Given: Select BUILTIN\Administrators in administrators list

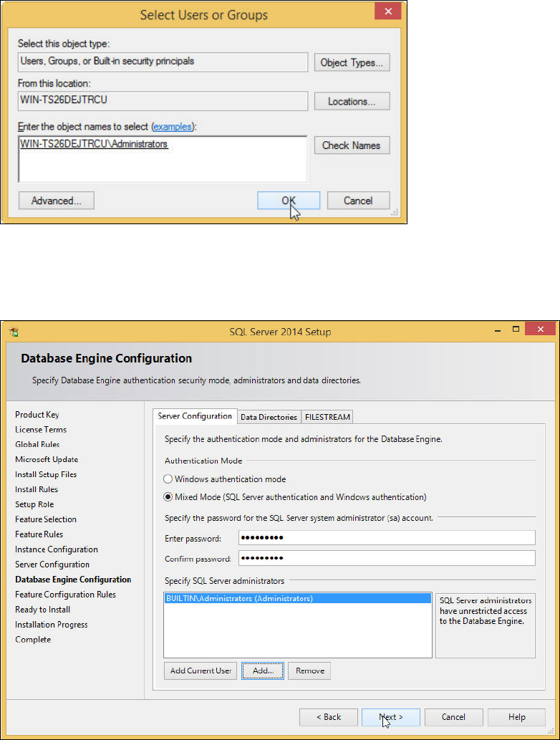Looking at the screenshot, I should tap(298, 598).
